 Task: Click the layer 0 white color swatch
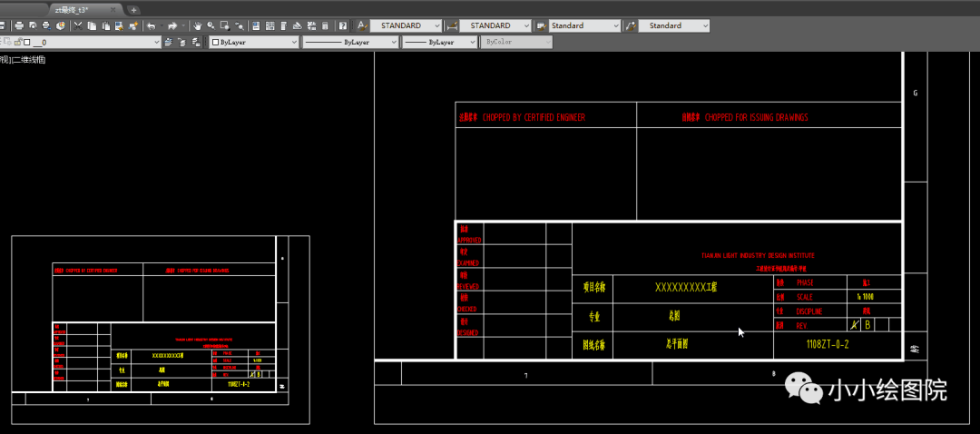tap(27, 42)
